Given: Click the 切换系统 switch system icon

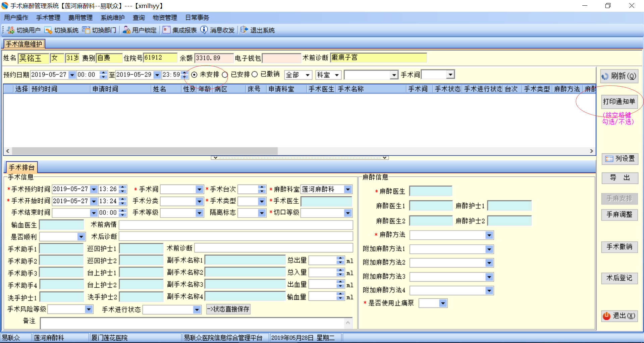Looking at the screenshot, I should pyautogui.click(x=48, y=30).
